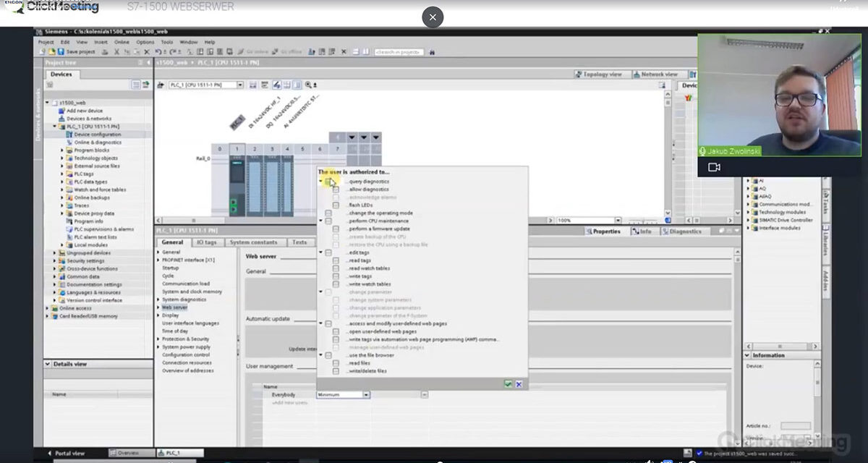Expand the PLC tags tree node
The height and width of the screenshot is (463, 868).
point(62,174)
